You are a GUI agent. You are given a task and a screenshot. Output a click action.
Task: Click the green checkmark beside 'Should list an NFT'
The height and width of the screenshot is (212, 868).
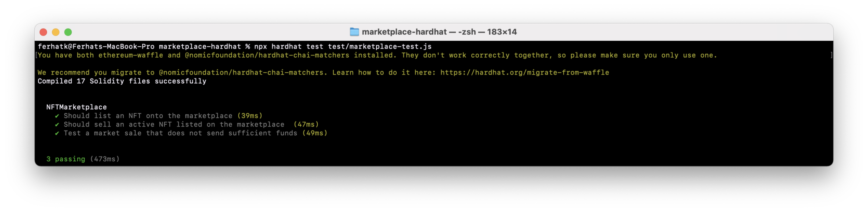pyautogui.click(x=57, y=116)
